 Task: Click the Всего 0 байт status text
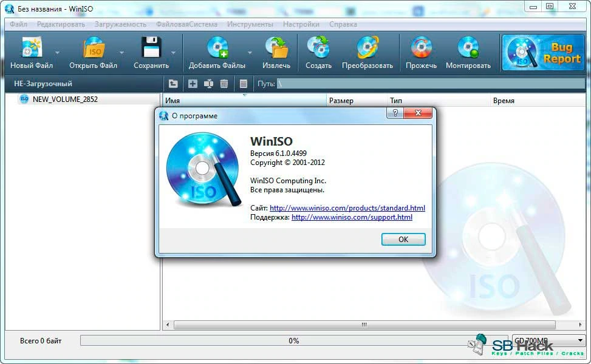pos(41,341)
